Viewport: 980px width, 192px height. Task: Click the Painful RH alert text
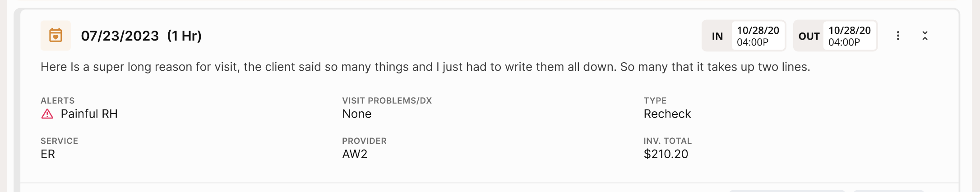click(89, 114)
